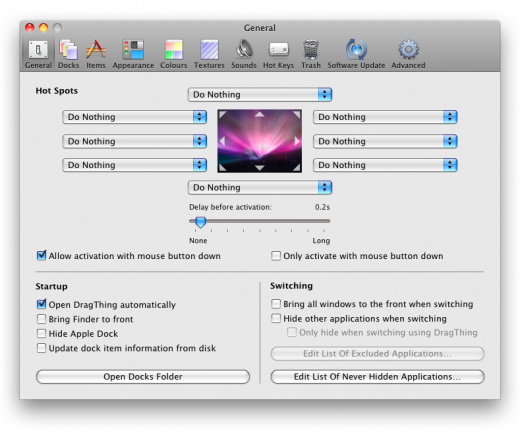
Task: Open the Colours preferences pane
Action: (174, 54)
